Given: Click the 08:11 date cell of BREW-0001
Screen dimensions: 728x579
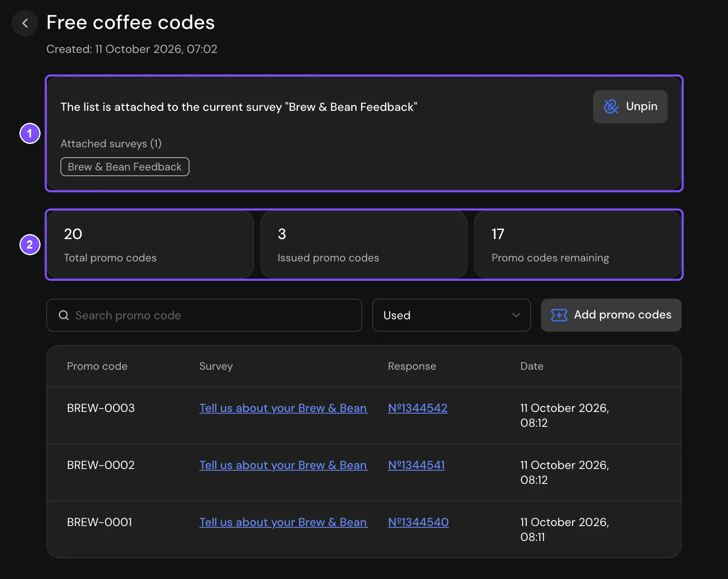Looking at the screenshot, I should coord(565,530).
